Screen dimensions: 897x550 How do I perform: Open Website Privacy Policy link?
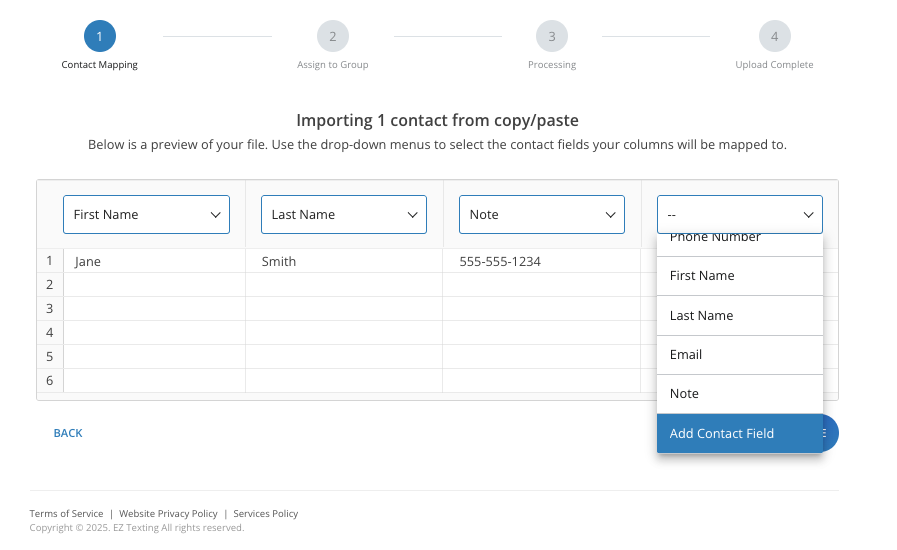pyautogui.click(x=168, y=513)
